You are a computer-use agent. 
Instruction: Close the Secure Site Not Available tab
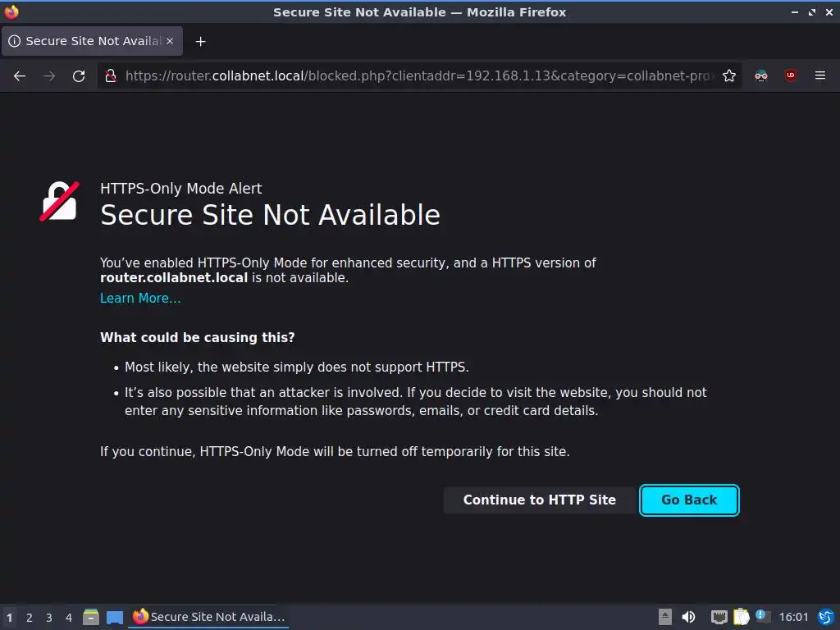(x=170, y=41)
